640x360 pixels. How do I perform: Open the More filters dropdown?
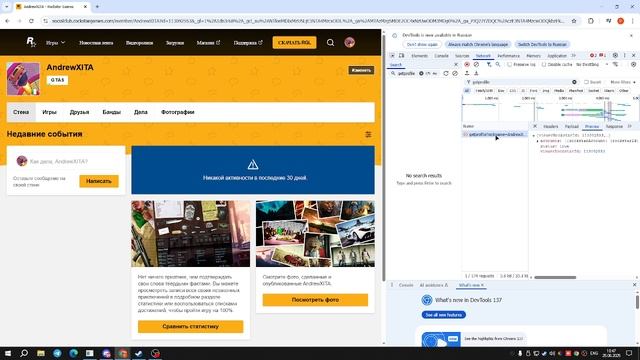[x=622, y=82]
